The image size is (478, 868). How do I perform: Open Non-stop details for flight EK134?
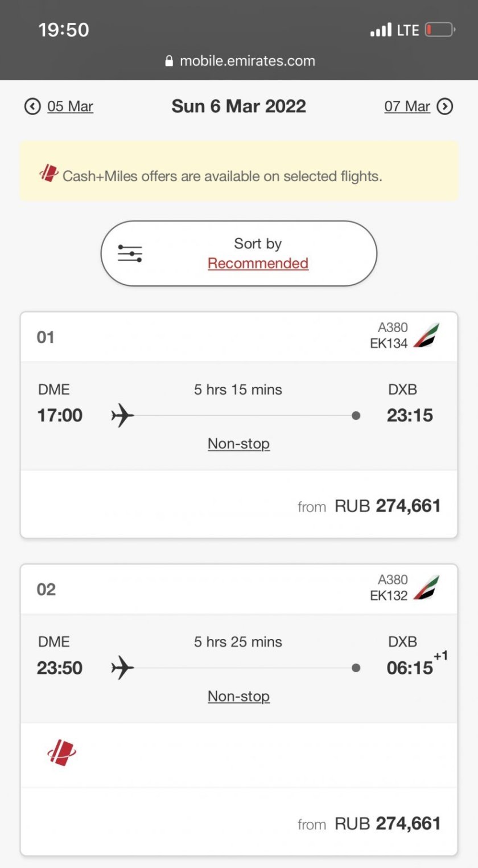[238, 444]
